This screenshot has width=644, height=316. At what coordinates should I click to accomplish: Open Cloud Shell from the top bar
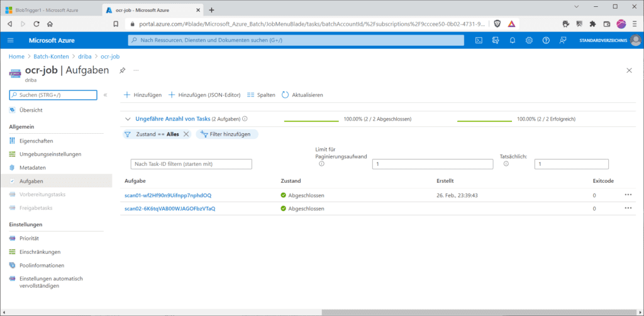(x=479, y=40)
